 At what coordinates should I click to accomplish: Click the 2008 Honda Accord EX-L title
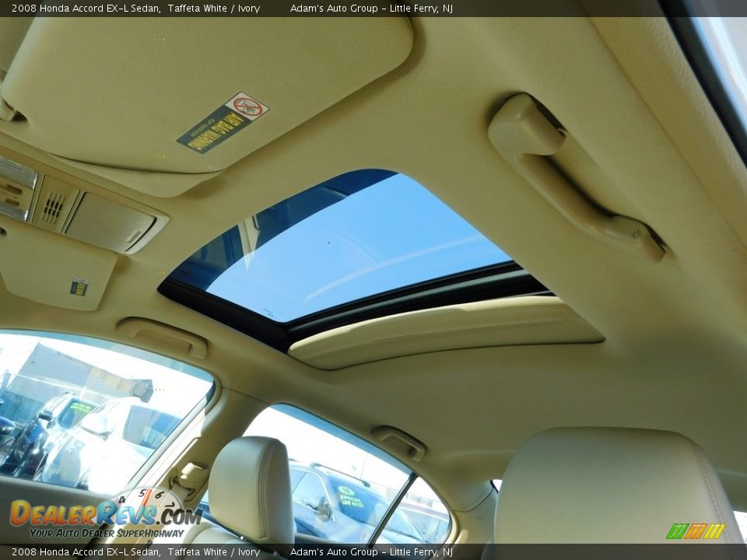coord(78,9)
